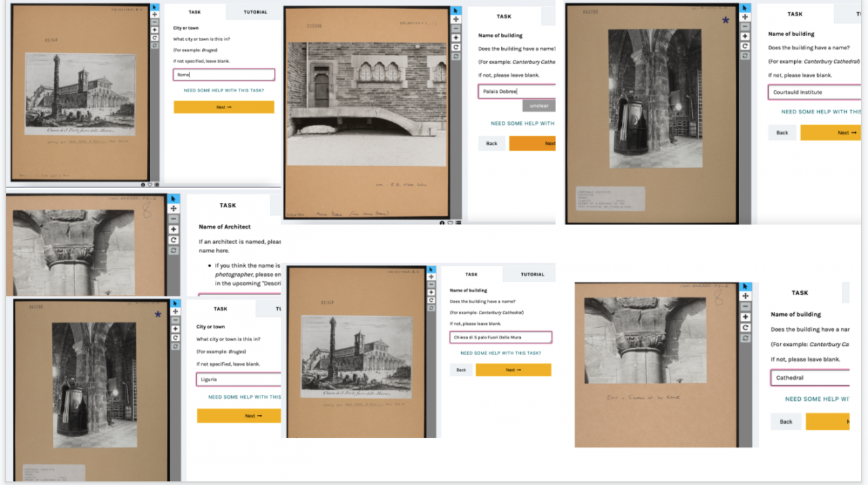Zoom in the image in the Name of Architect panel
This screenshot has width=868, height=485.
(174, 229)
